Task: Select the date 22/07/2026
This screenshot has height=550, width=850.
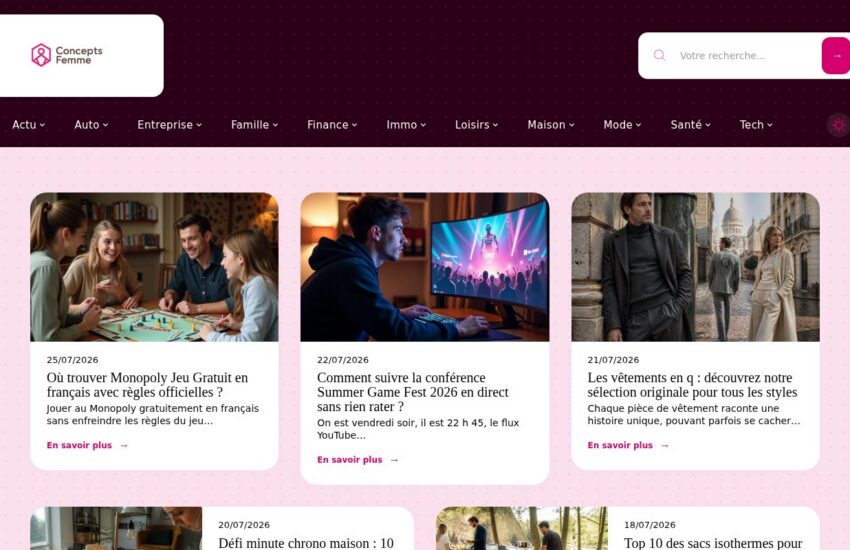Action: click(343, 360)
